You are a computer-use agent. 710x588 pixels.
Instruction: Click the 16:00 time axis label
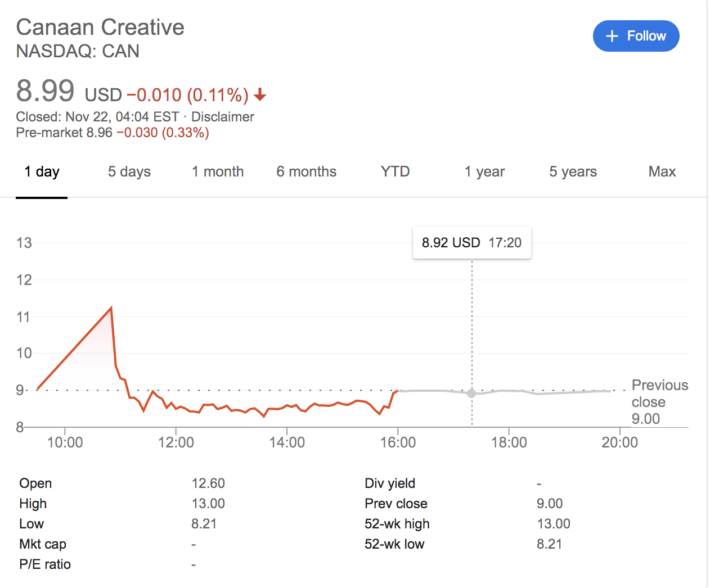click(398, 442)
